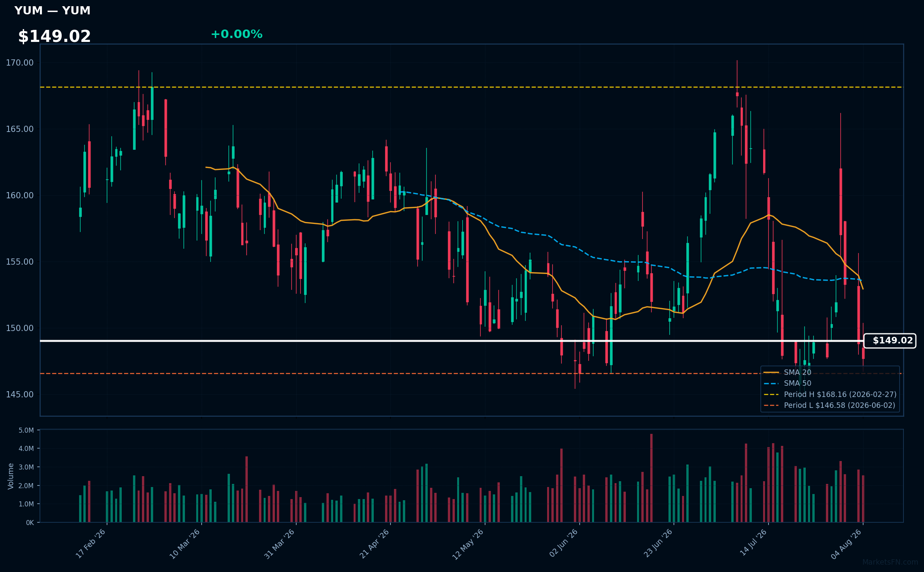Viewport: 924px width, 572px height.
Task: Select the 150.00 price axis label
Action: (20, 328)
